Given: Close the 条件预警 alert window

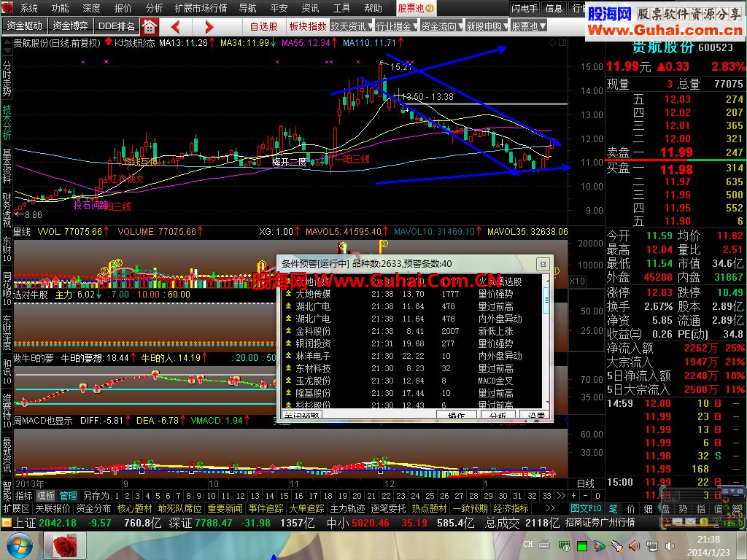Looking at the screenshot, I should click(x=543, y=264).
